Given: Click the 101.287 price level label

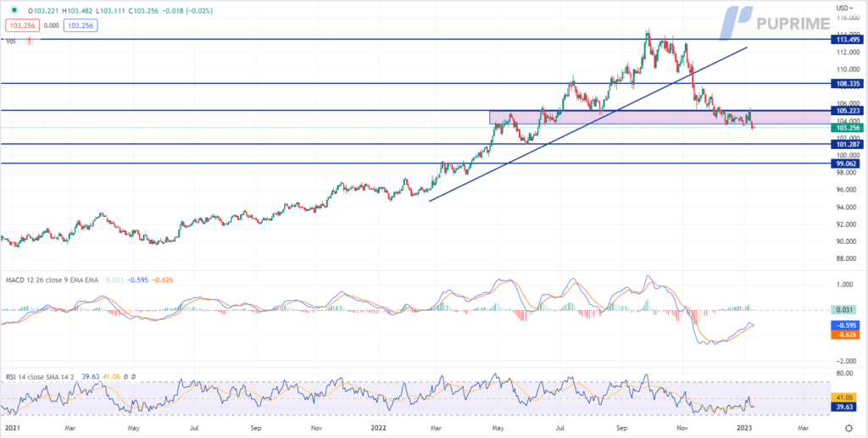Looking at the screenshot, I should point(848,144).
